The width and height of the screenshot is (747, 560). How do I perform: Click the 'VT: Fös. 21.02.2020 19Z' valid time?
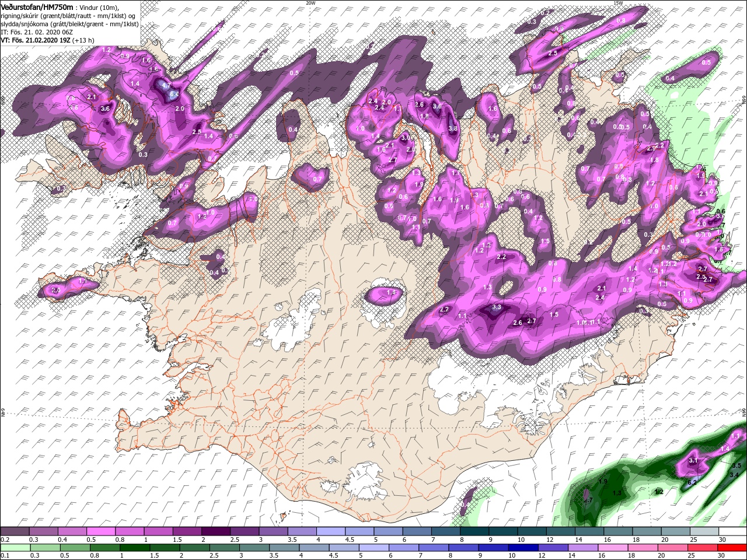pos(36,40)
